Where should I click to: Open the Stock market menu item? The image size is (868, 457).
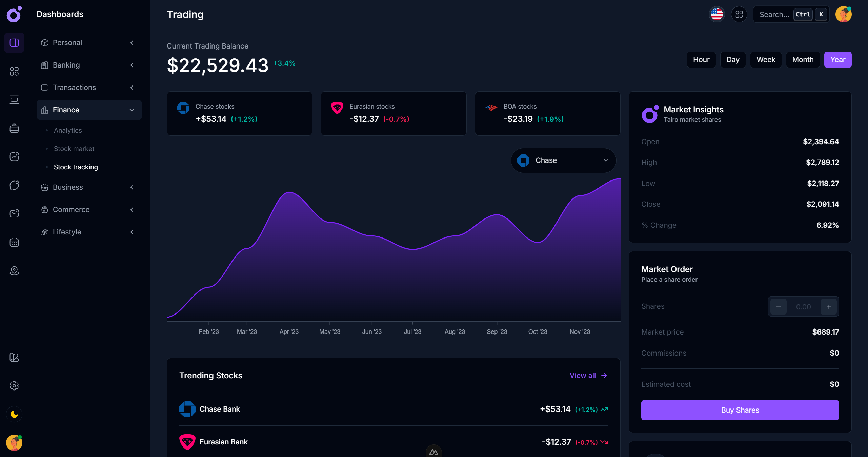[74, 149]
